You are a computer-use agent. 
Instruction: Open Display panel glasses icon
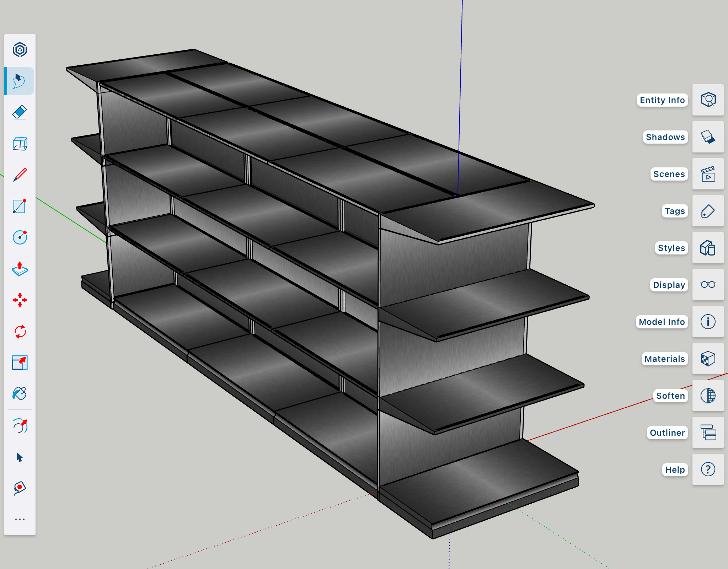[708, 285]
